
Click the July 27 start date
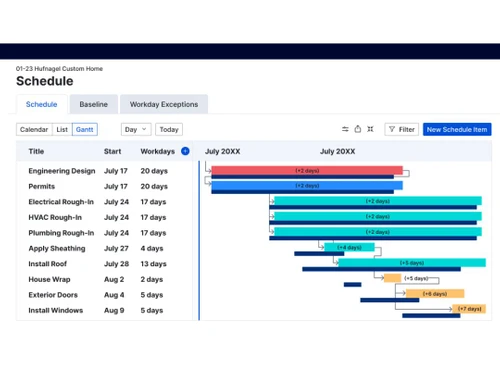click(116, 248)
